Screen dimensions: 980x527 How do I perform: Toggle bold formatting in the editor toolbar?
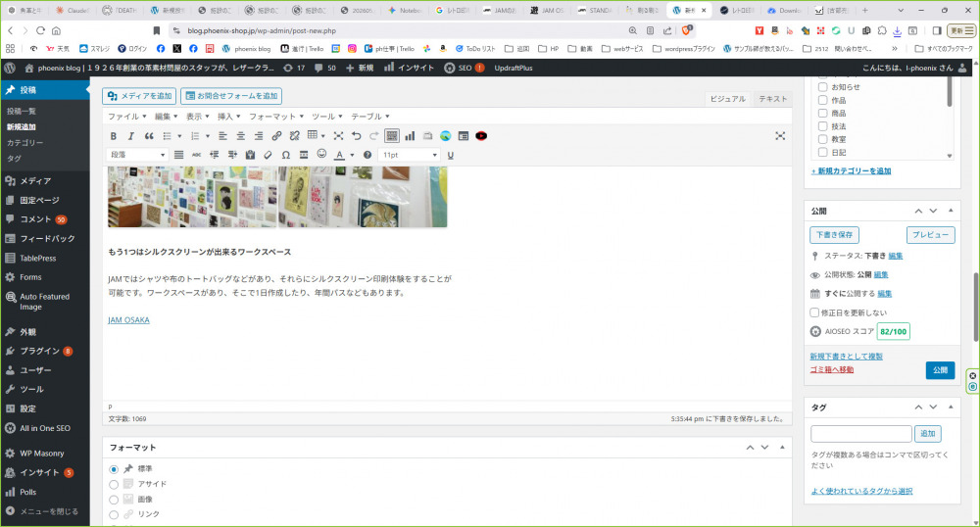114,136
